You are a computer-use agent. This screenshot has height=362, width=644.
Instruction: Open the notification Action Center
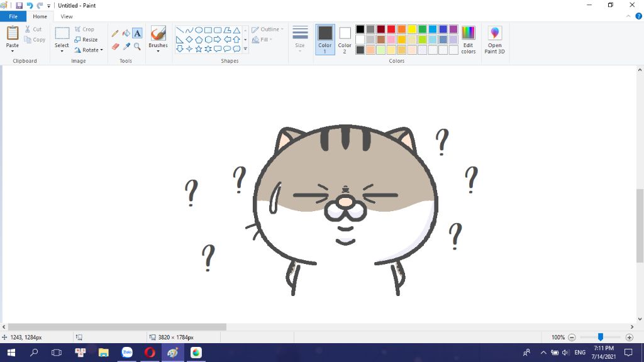click(x=628, y=353)
